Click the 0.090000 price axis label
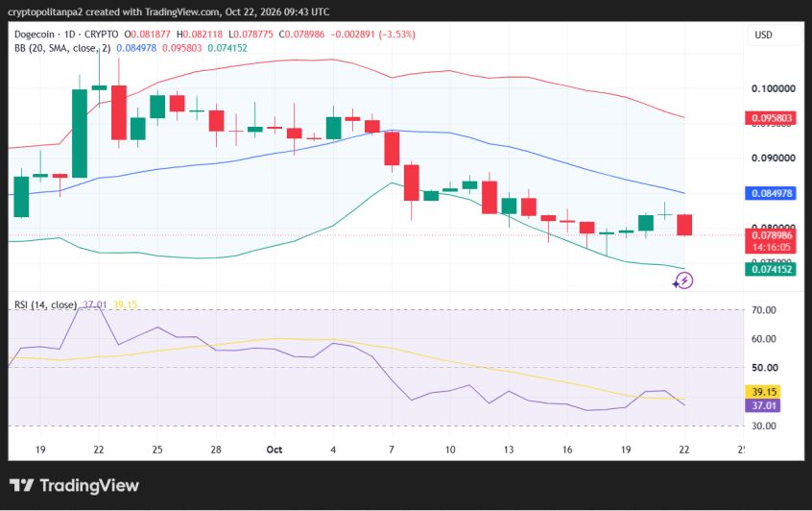This screenshot has height=511, width=812. (774, 158)
